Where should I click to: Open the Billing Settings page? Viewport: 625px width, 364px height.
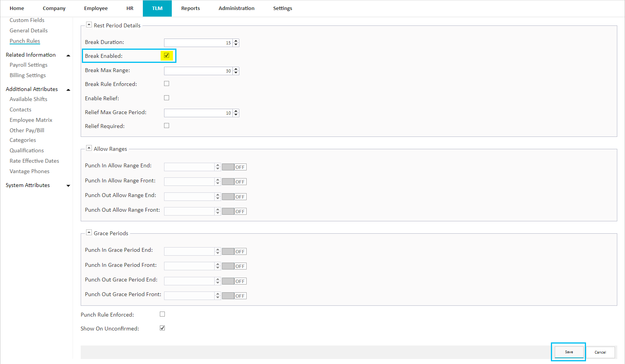click(x=27, y=75)
